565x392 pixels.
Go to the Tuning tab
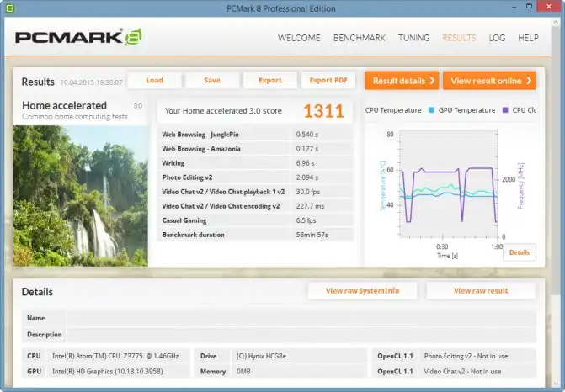(x=413, y=38)
